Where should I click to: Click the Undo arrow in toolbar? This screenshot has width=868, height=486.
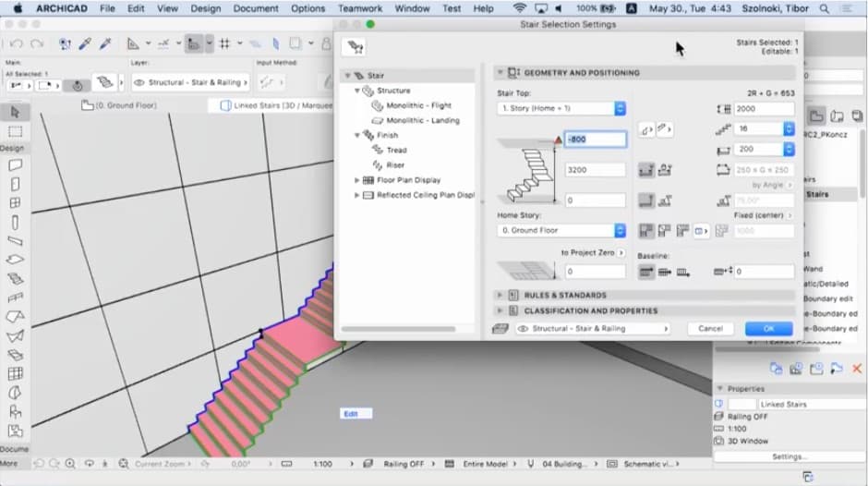[x=16, y=43]
